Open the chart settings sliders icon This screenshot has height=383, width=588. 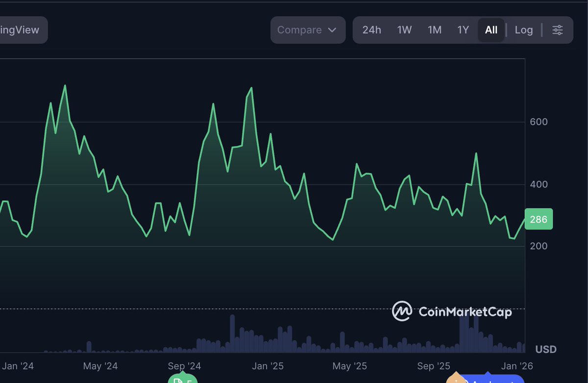pyautogui.click(x=558, y=30)
